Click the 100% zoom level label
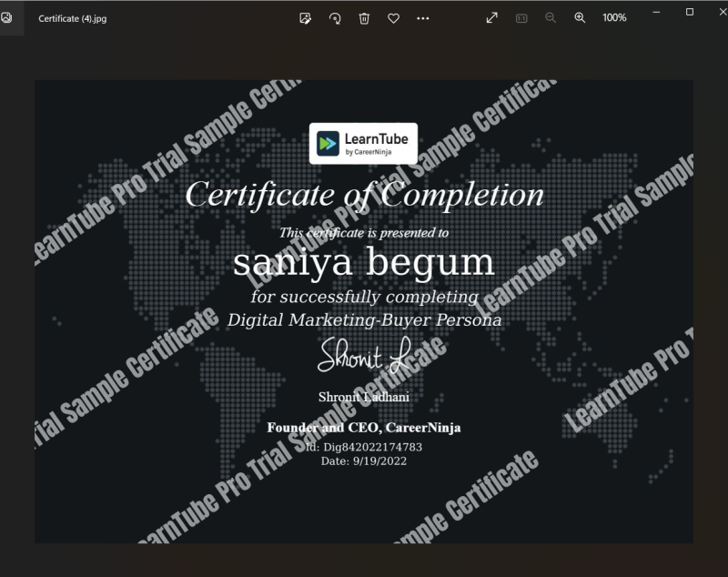 (614, 18)
